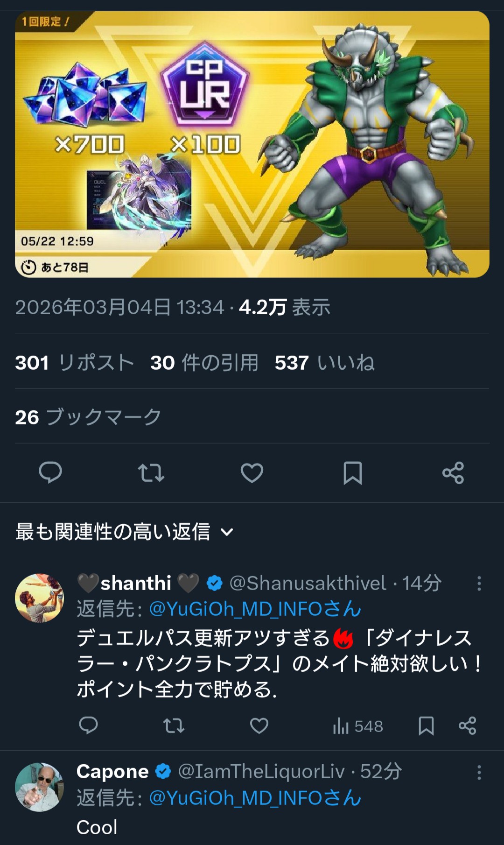
Task: Open more options on Capone's reply
Action: [479, 773]
